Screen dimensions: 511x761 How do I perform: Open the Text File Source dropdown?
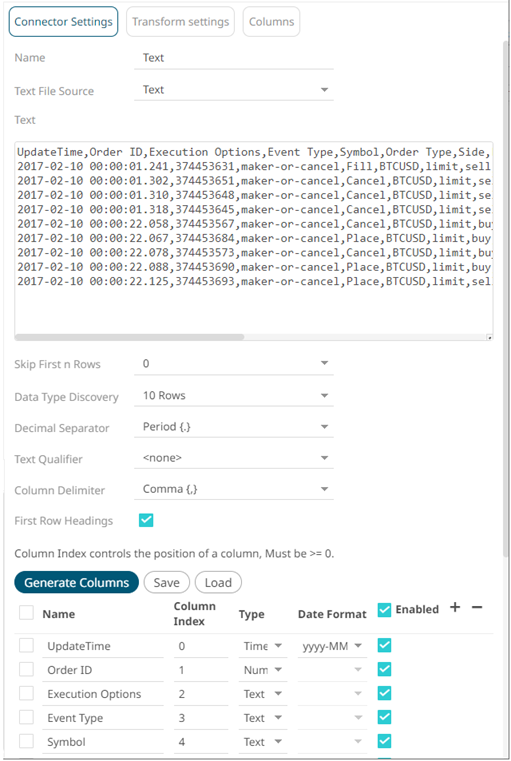click(233, 90)
